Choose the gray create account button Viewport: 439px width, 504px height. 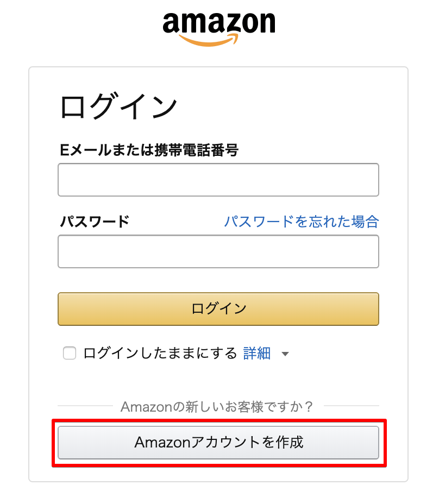coord(218,443)
